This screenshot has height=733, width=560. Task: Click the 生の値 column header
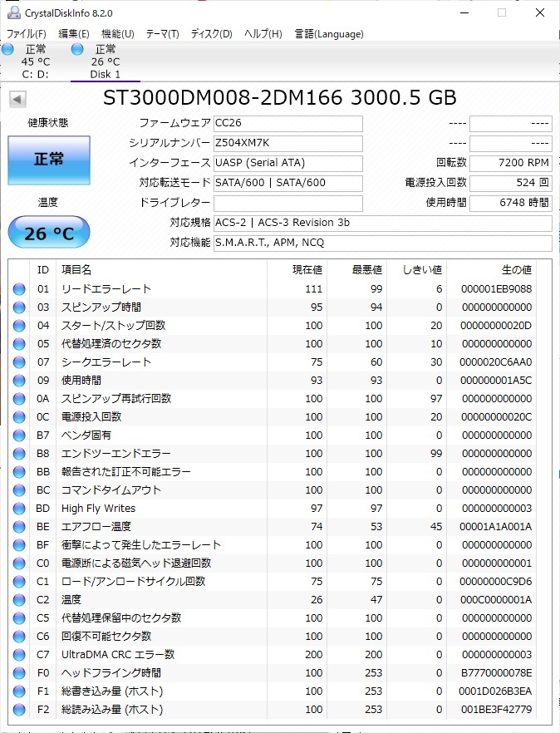[491, 270]
